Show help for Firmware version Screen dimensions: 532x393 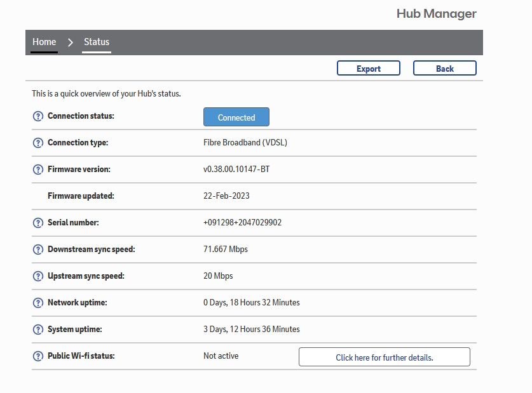(38, 170)
